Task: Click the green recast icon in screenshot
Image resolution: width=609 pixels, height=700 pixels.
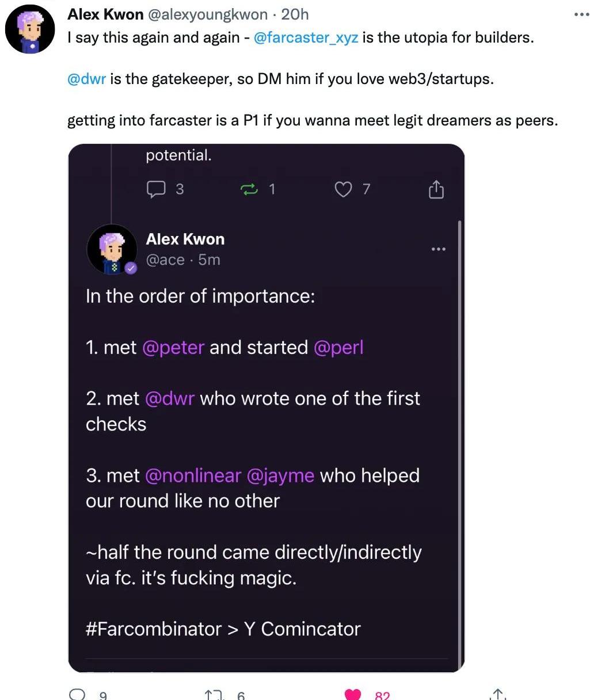Action: click(x=250, y=189)
